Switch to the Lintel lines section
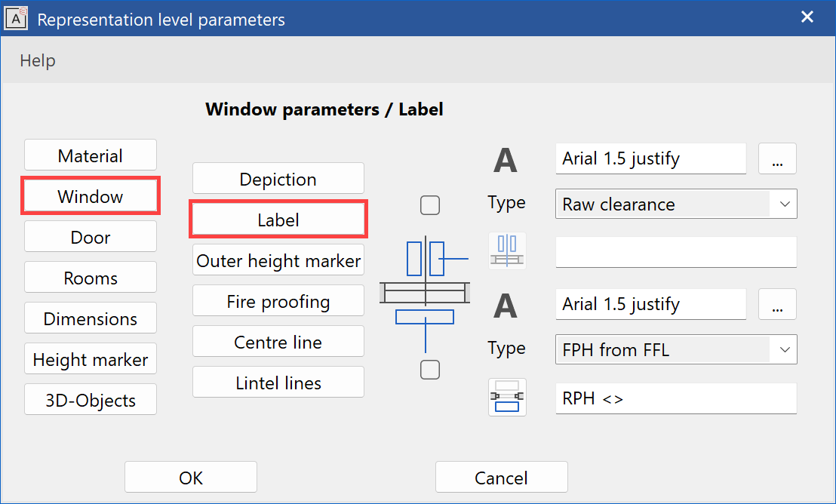836x504 pixels. [278, 383]
